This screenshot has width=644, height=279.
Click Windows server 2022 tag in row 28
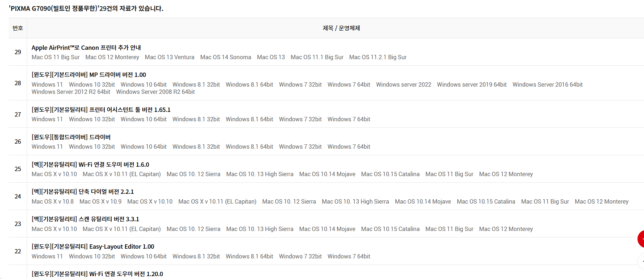pyautogui.click(x=403, y=84)
